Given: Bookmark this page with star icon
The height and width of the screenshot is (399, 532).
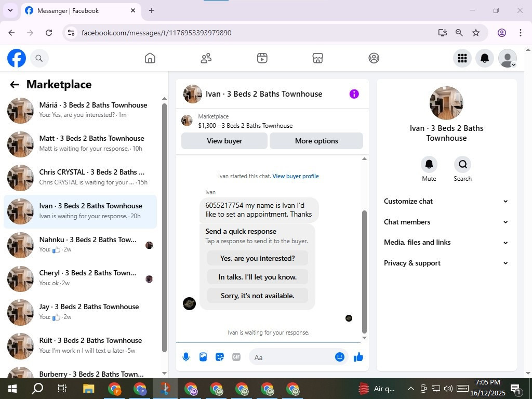Looking at the screenshot, I should point(476,33).
